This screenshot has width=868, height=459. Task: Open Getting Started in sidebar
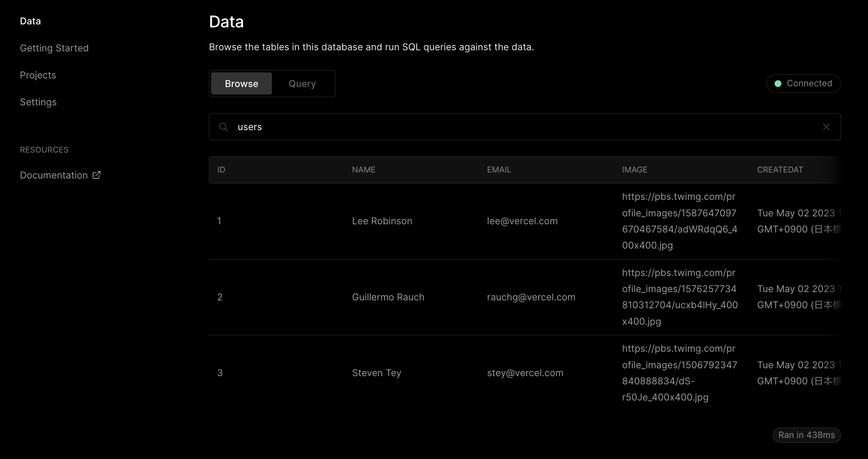coord(54,48)
